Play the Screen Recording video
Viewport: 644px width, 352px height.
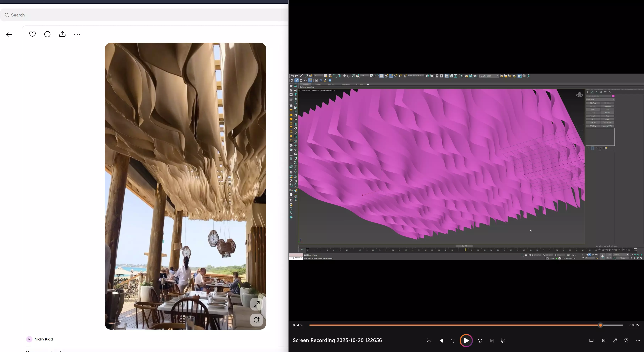click(x=466, y=341)
